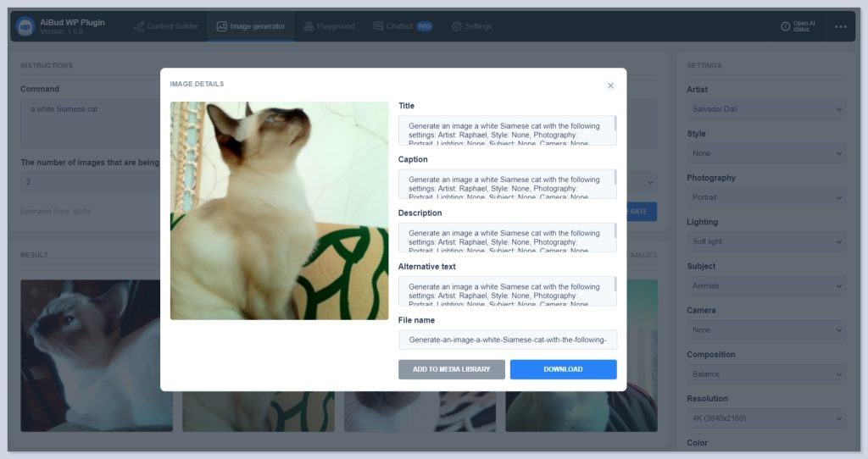Switch to the Image generator tab
Viewport: 868px width, 459px height.
pyautogui.click(x=251, y=26)
